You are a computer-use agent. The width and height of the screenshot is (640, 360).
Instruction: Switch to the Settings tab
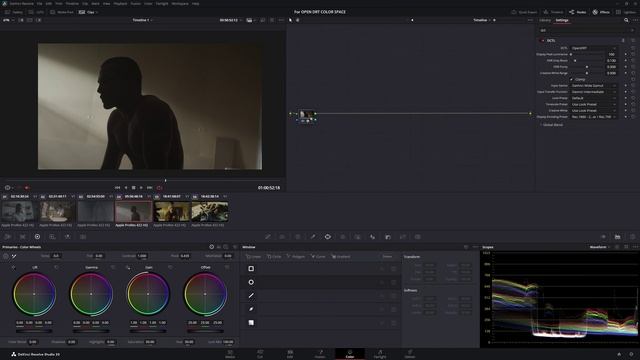tap(562, 20)
